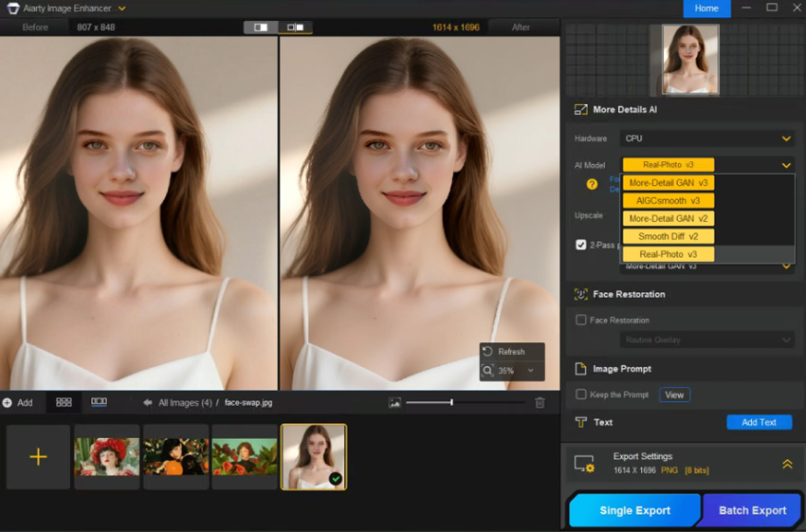Click the face-swap.jpg file name
Image resolution: width=806 pixels, height=532 pixels.
coord(248,402)
